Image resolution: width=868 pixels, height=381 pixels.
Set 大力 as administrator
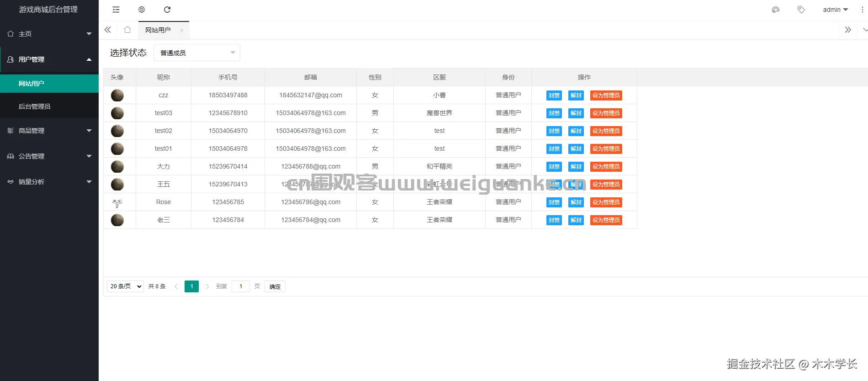pyautogui.click(x=606, y=167)
